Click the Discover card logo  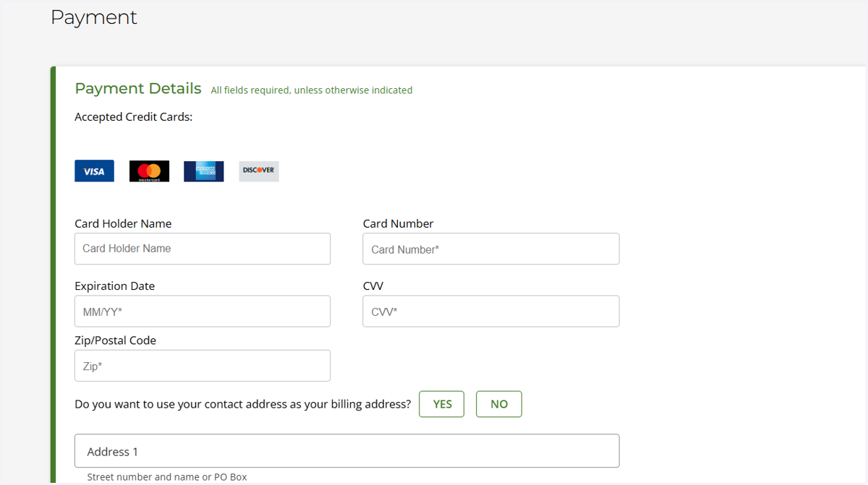coord(259,171)
